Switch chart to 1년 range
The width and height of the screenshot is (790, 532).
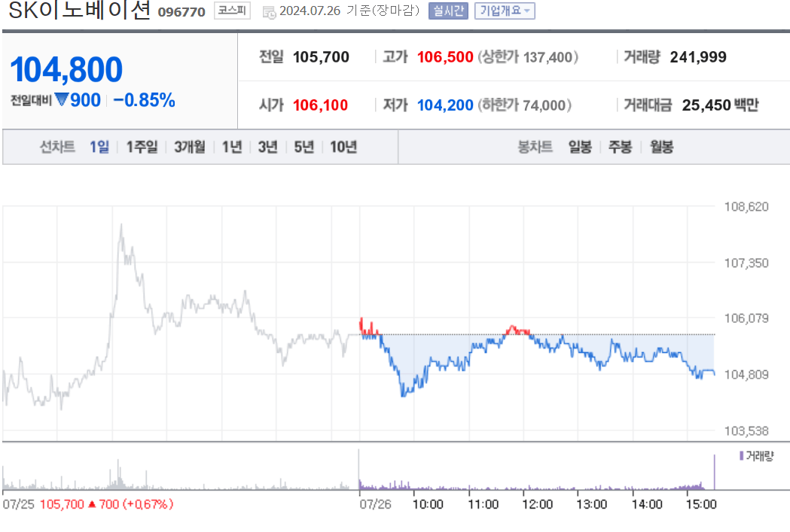pos(232,147)
